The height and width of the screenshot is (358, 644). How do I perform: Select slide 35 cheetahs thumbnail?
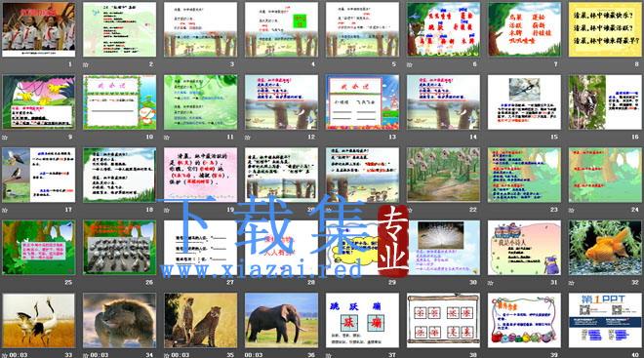(200, 321)
